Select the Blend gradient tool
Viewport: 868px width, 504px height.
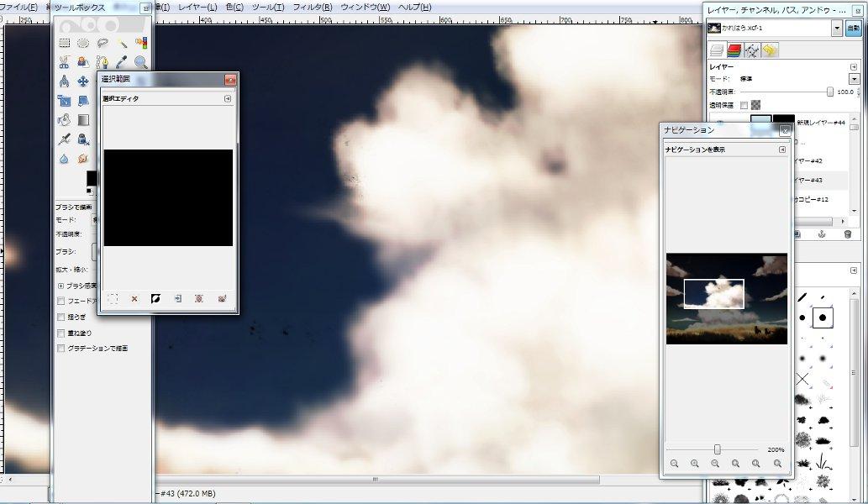(x=83, y=120)
